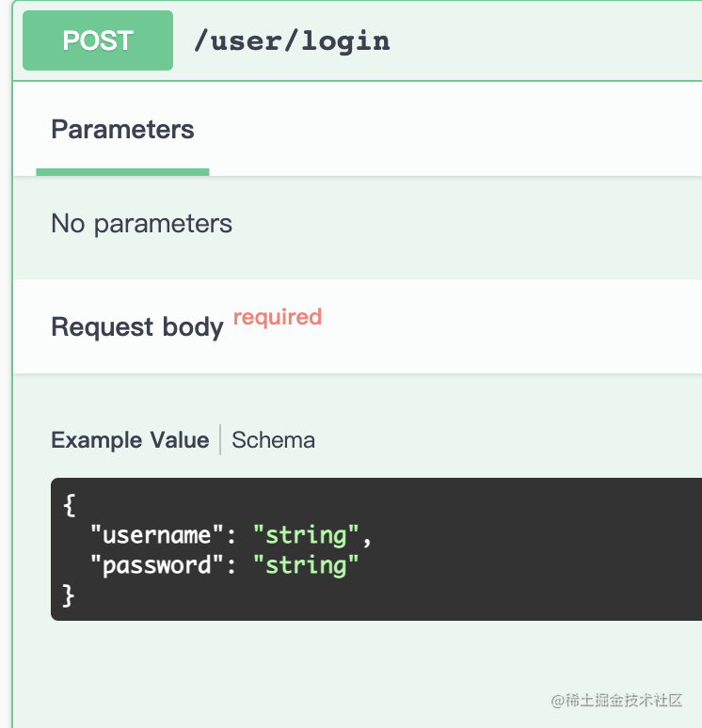Click the colon after the "password" key
This screenshot has width=702, height=728.
coord(231,566)
